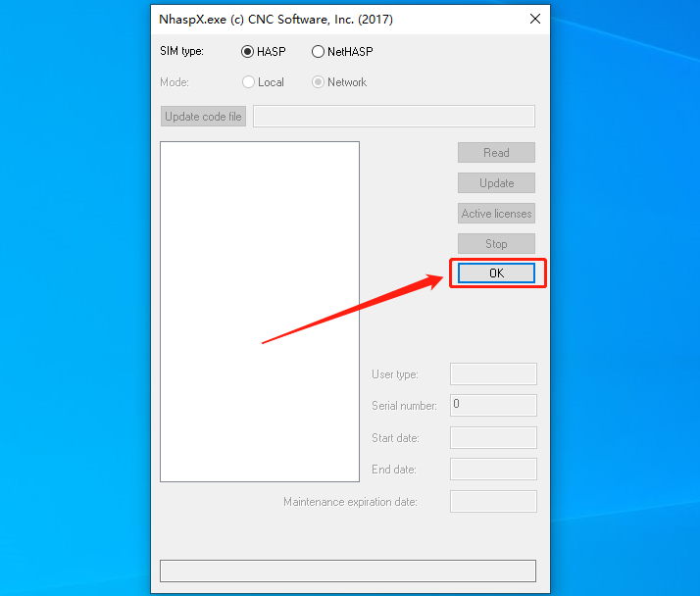The width and height of the screenshot is (700, 596).
Task: Click the Stop button
Action: (496, 244)
